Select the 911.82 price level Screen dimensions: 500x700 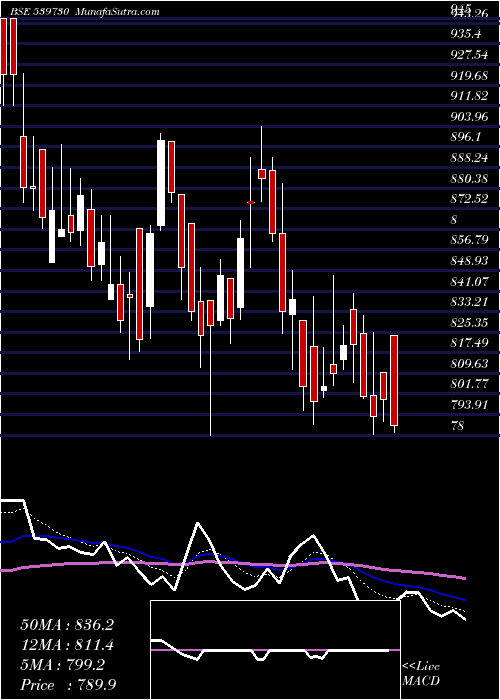coord(470,96)
